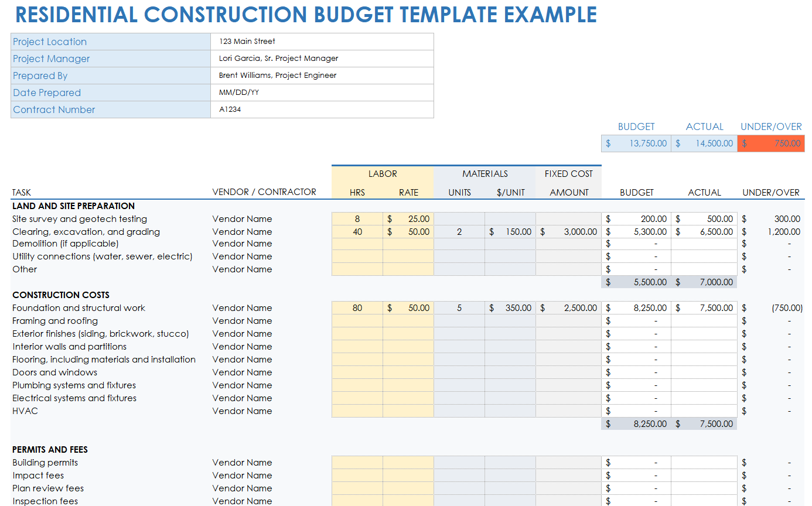Select the Land subtotal 5,500.00 budget cell
This screenshot has height=506, width=812.
tap(636, 282)
